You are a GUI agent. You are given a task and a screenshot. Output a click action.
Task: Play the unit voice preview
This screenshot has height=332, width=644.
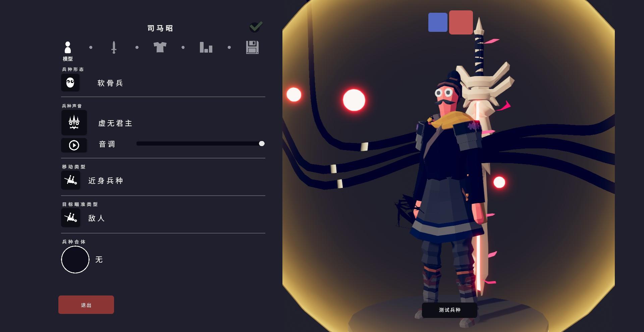point(74,145)
